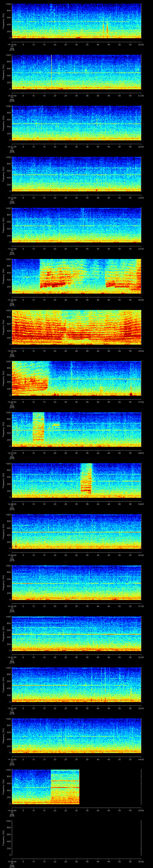Select the loud-event spectrogram starting at 14:24:00

[x=76, y=276]
